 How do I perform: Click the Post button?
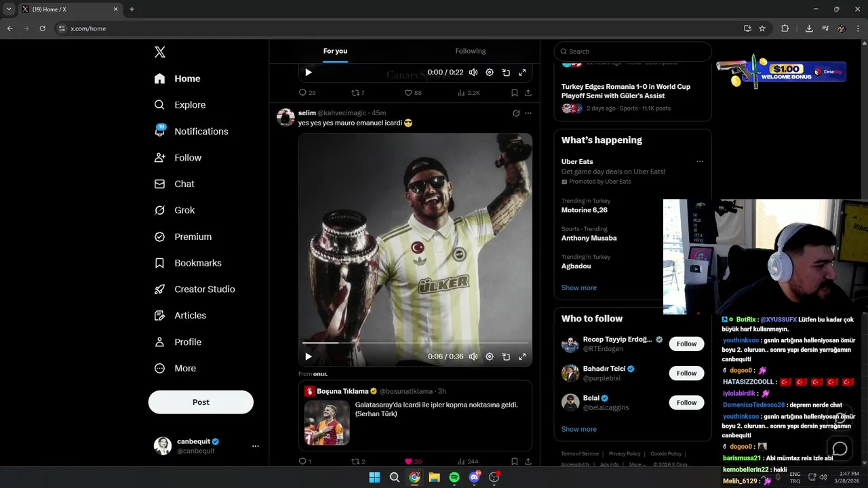coord(201,402)
